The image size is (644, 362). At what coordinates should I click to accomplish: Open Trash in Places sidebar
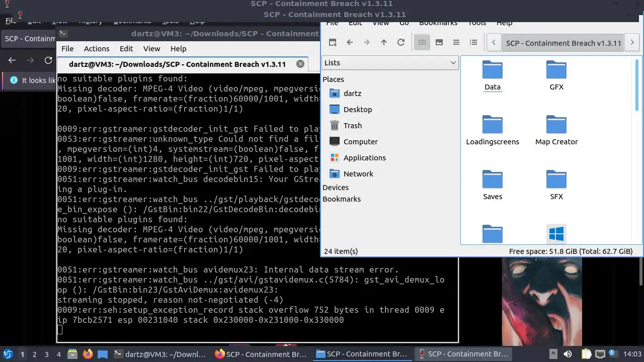pyautogui.click(x=346, y=126)
